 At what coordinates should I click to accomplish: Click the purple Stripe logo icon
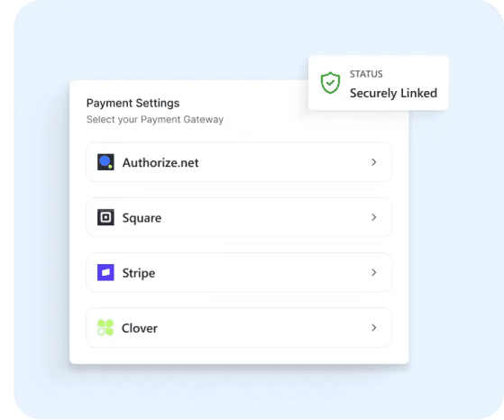coord(105,272)
